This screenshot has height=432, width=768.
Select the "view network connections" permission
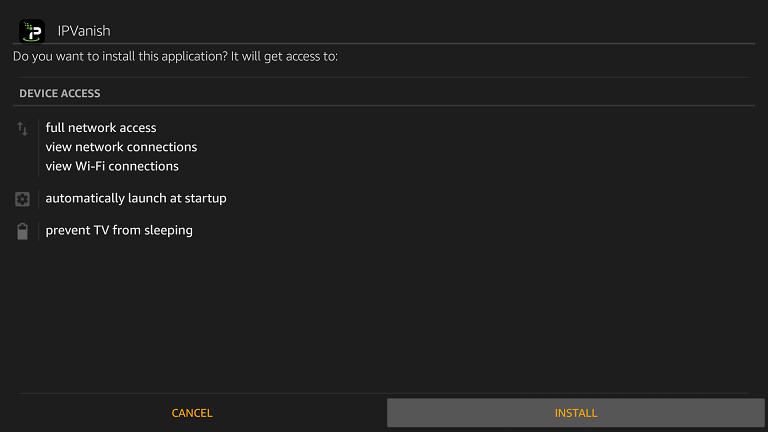click(x=121, y=147)
